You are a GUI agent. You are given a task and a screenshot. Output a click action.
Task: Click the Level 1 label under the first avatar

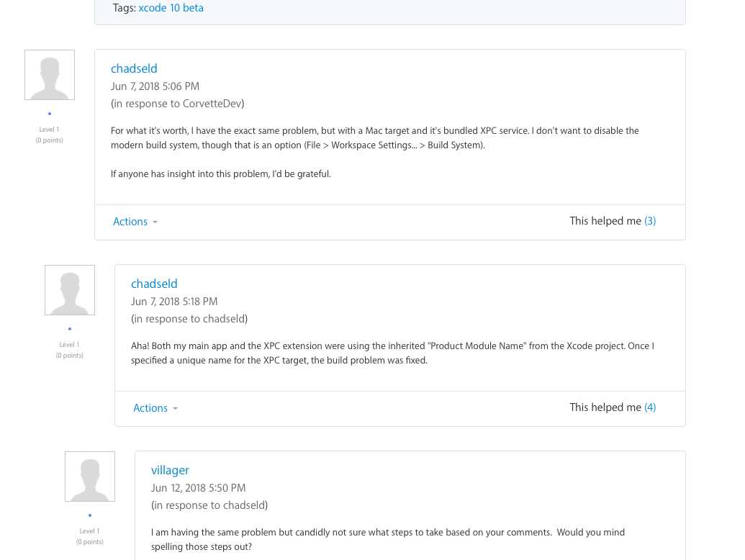click(50, 129)
